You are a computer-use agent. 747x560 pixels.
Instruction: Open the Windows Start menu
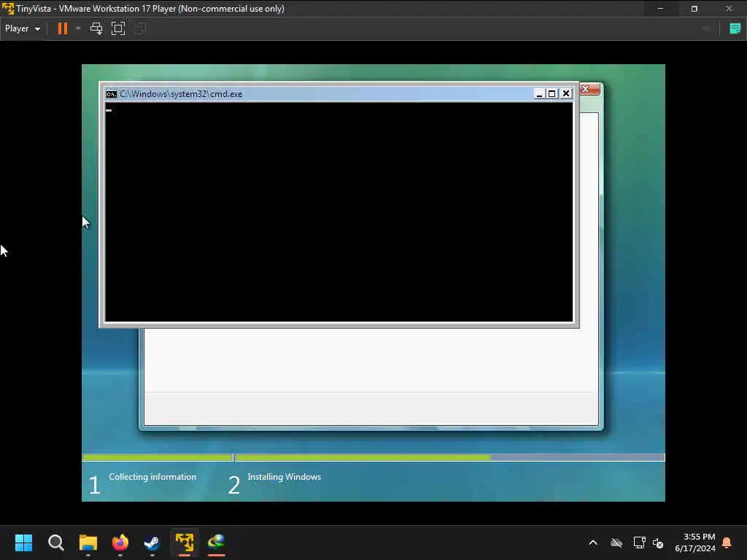pos(24,542)
